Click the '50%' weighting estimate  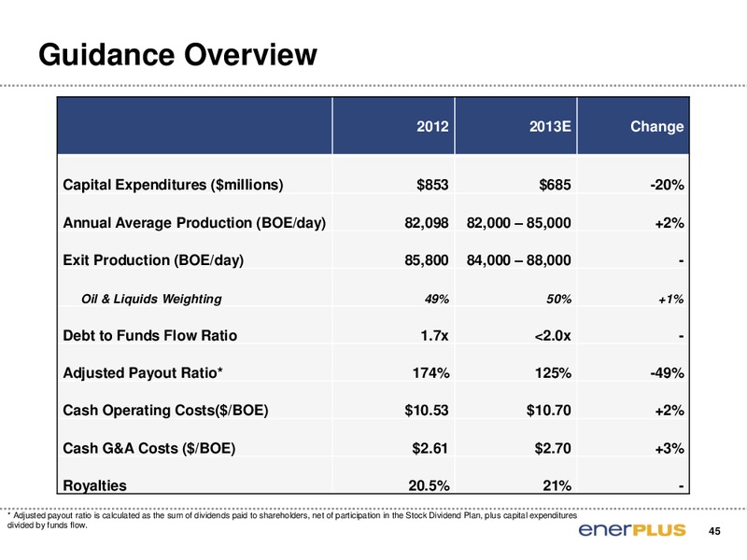click(x=558, y=299)
